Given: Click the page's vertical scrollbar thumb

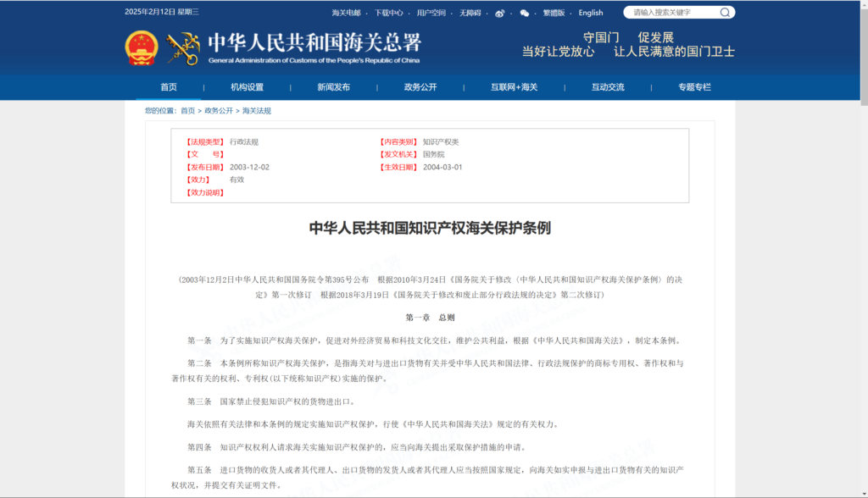Looking at the screenshot, I should (x=864, y=55).
